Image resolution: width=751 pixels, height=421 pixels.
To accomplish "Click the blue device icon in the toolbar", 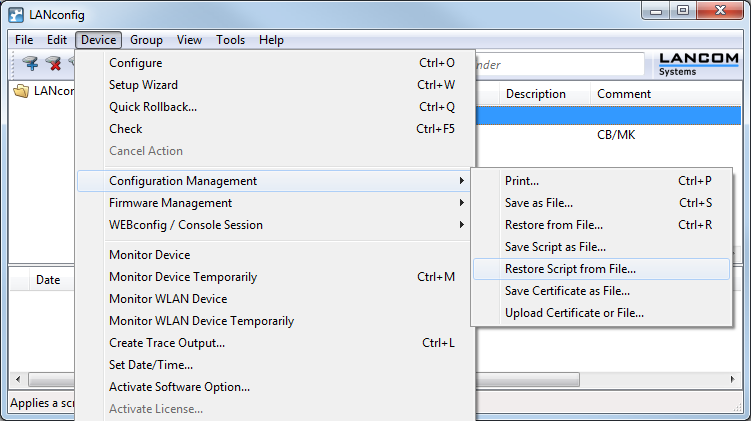I will coord(30,64).
